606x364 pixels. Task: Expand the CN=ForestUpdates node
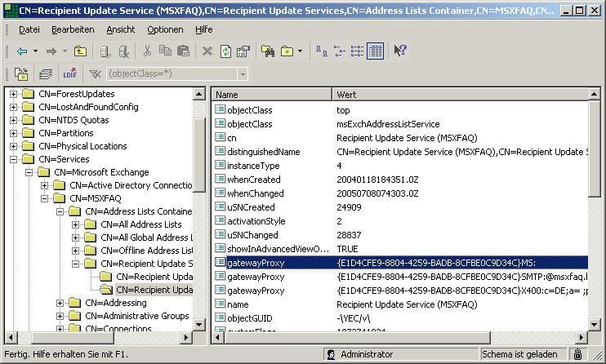coord(14,94)
